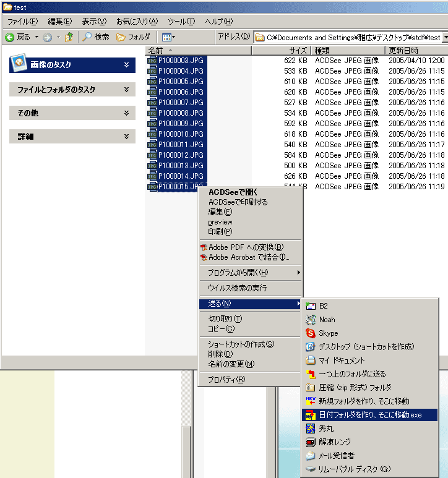Choose プロパティ from the context menu
This screenshot has width=448, height=478.
(226, 380)
